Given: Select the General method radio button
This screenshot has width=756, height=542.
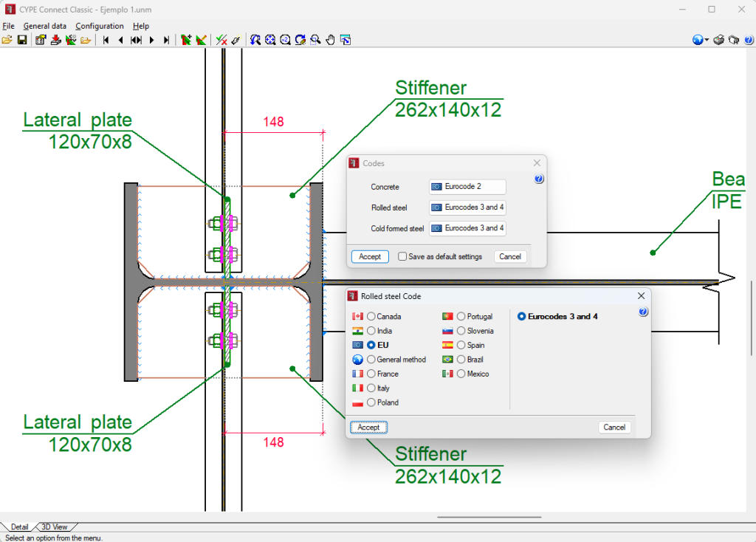Looking at the screenshot, I should point(371,360).
